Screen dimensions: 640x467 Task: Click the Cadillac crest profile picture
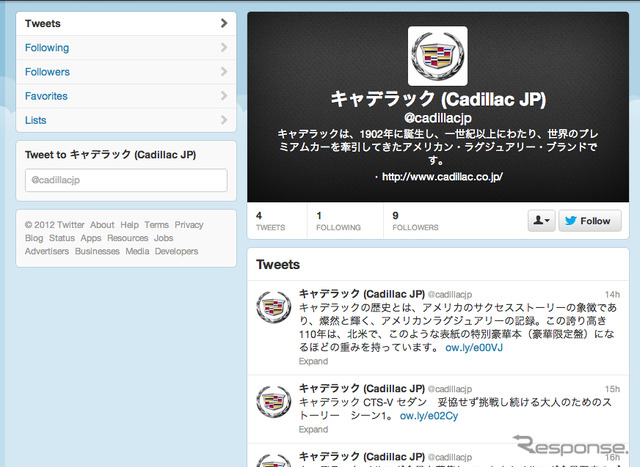click(x=438, y=56)
